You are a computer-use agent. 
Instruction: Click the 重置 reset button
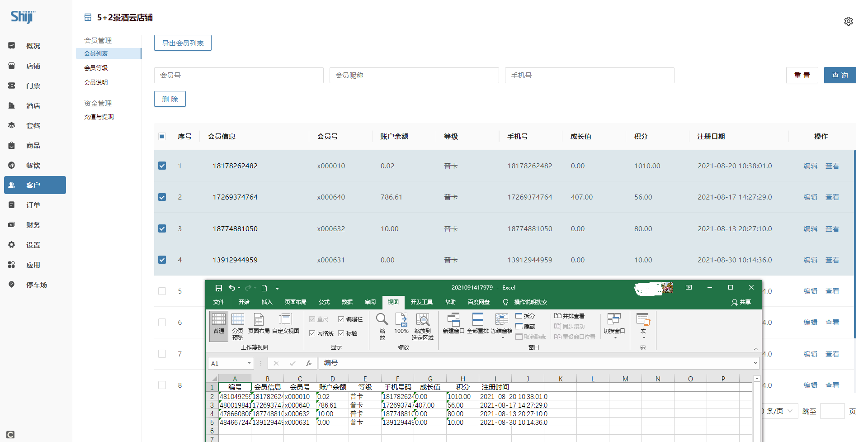(802, 75)
